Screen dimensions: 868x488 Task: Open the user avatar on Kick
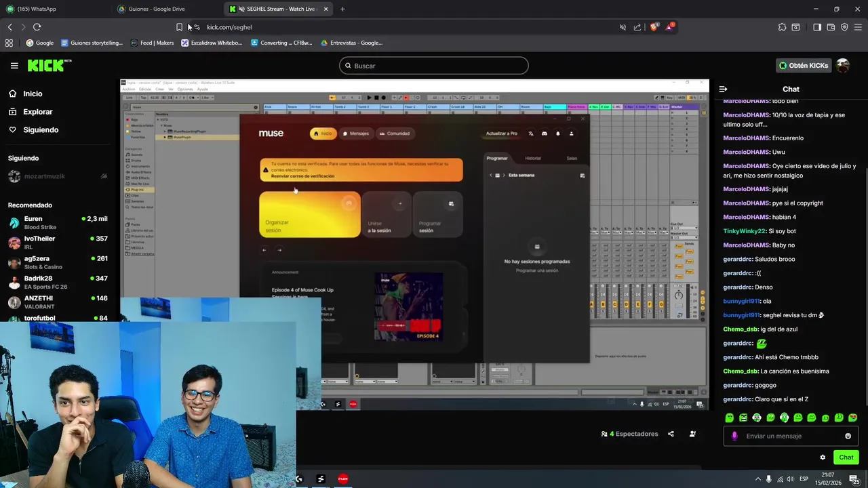[843, 66]
